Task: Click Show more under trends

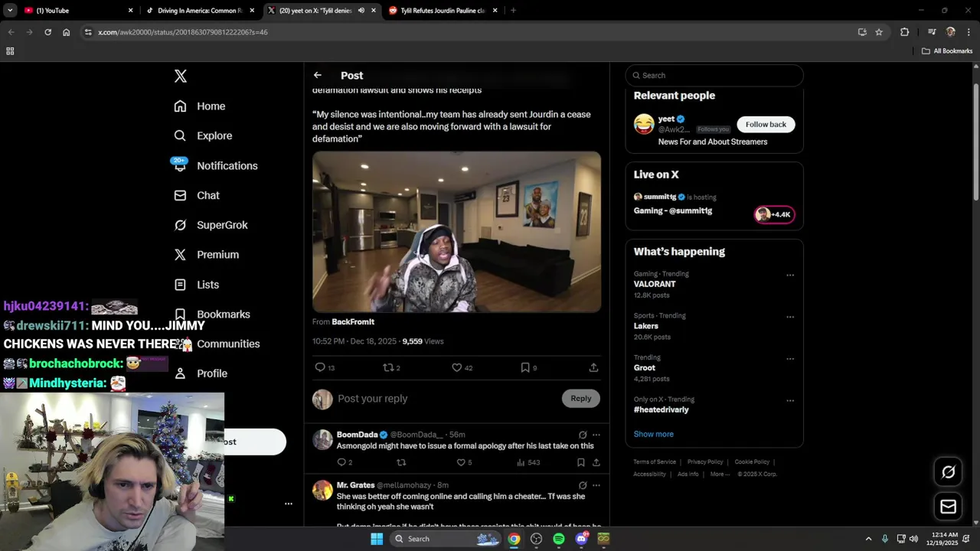Action: pyautogui.click(x=654, y=434)
